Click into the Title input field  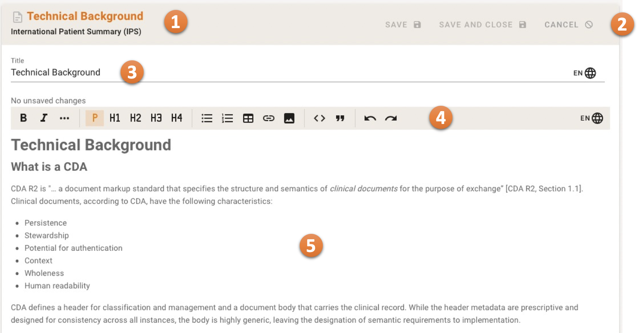pyautogui.click(x=248, y=73)
